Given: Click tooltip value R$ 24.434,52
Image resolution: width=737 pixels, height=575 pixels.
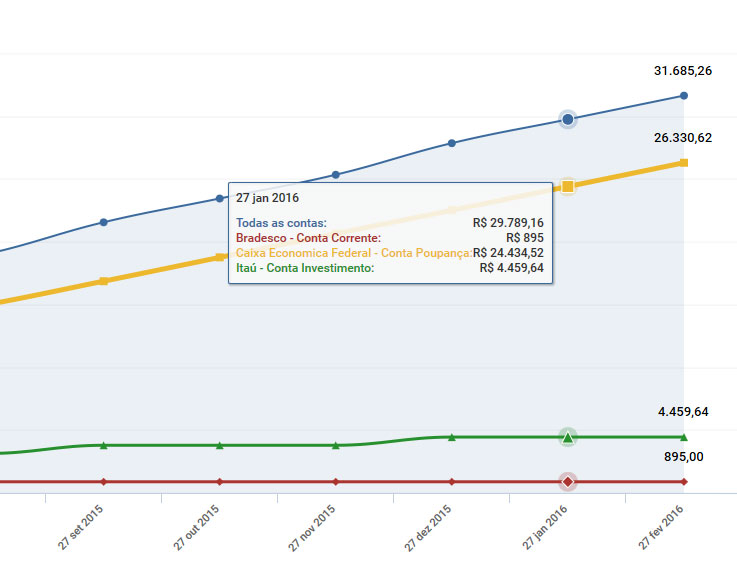Looking at the screenshot, I should (508, 253).
